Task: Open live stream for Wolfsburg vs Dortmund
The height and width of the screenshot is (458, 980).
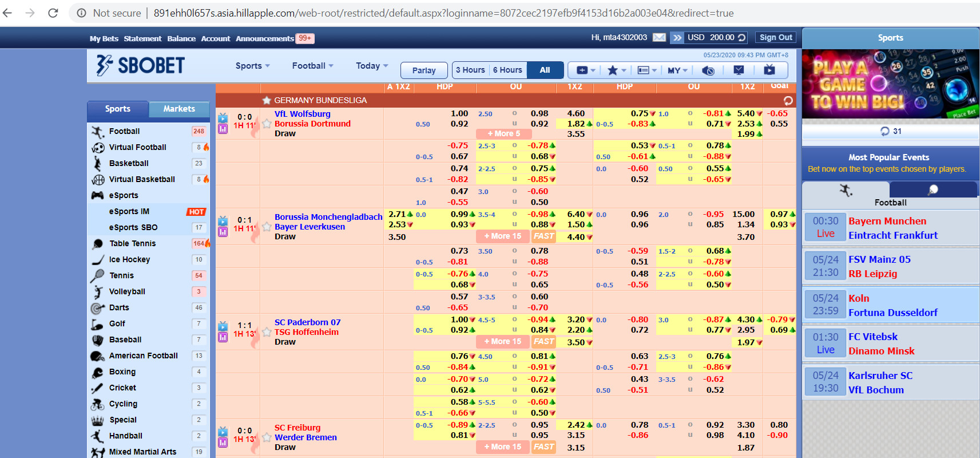Action: pos(223,118)
